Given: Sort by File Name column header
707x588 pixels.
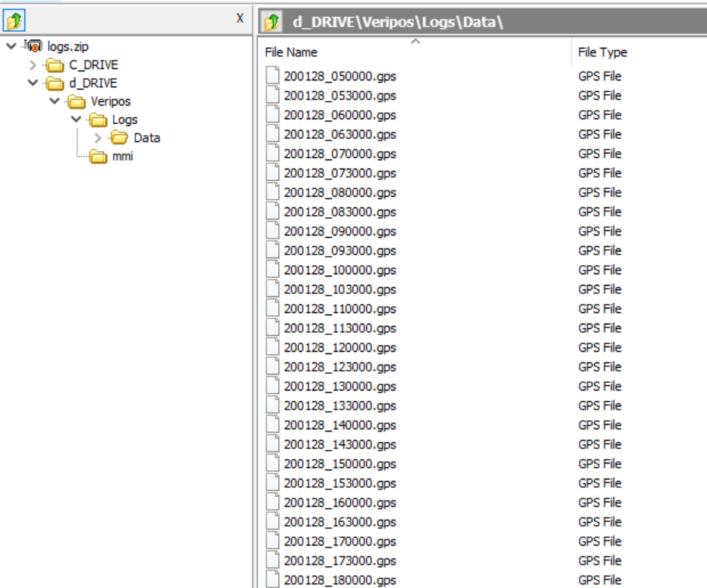Looking at the screenshot, I should point(292,52).
